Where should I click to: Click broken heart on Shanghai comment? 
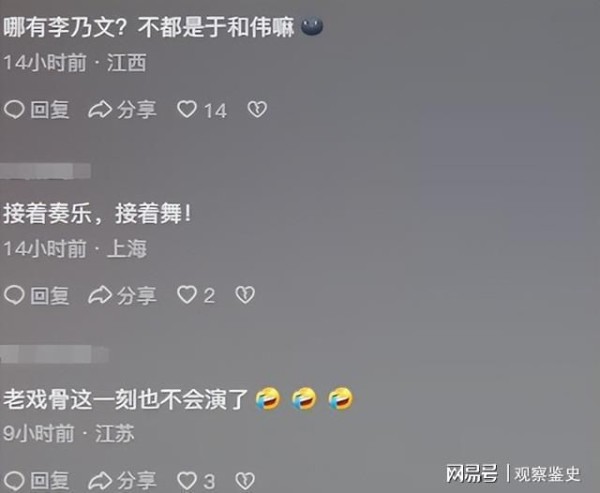pyautogui.click(x=245, y=295)
